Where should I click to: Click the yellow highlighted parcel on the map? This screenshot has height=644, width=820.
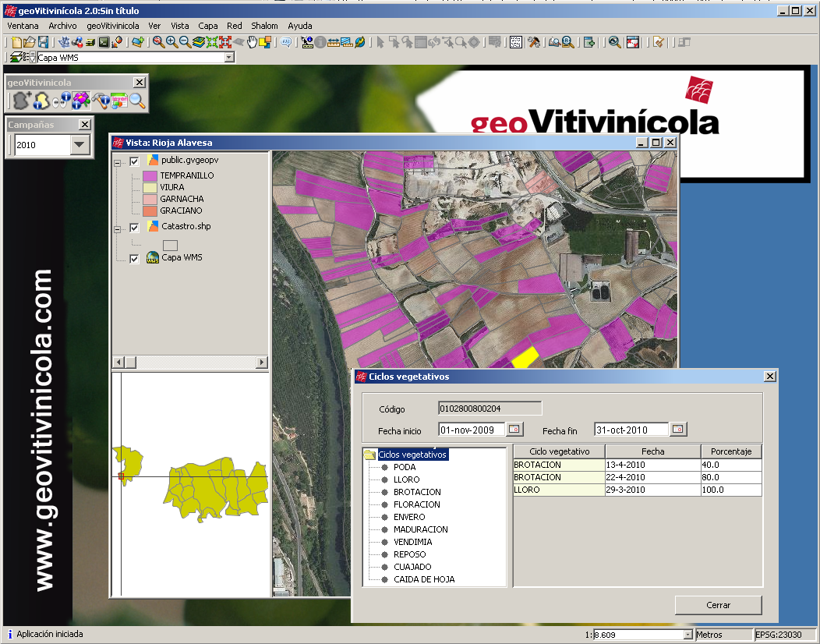coord(525,357)
